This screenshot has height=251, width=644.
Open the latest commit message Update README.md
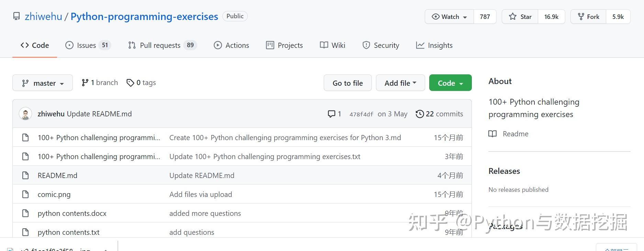(99, 114)
